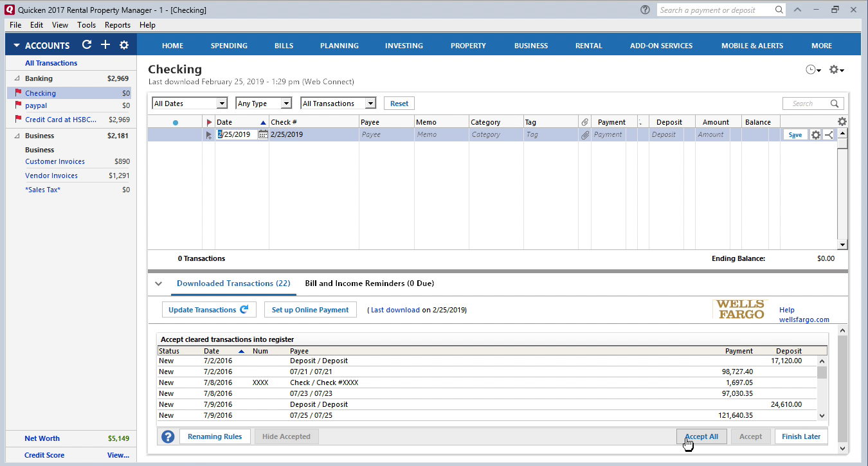
Task: Click the downloaded transactions list scrollbar down arrow
Action: point(822,416)
